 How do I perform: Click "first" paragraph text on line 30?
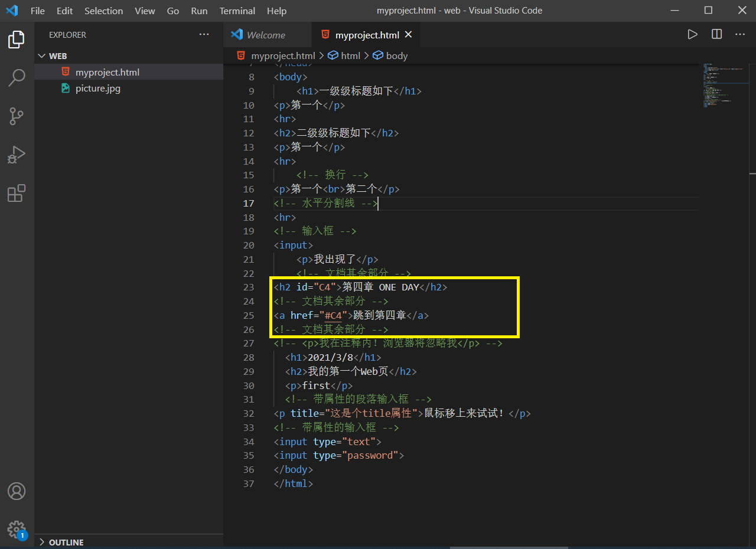point(316,385)
